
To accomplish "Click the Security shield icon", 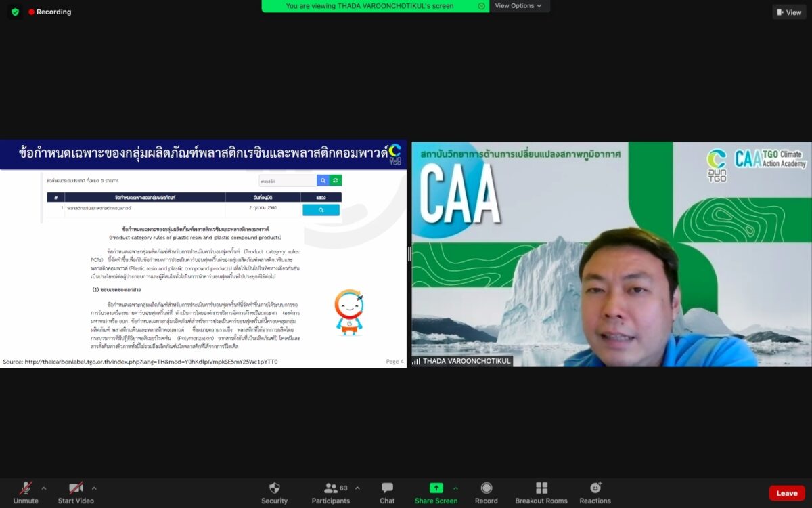I will (x=274, y=488).
